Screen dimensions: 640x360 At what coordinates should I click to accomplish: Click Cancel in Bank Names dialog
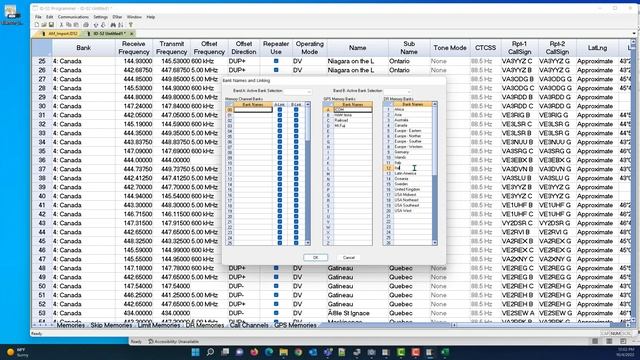(349, 258)
